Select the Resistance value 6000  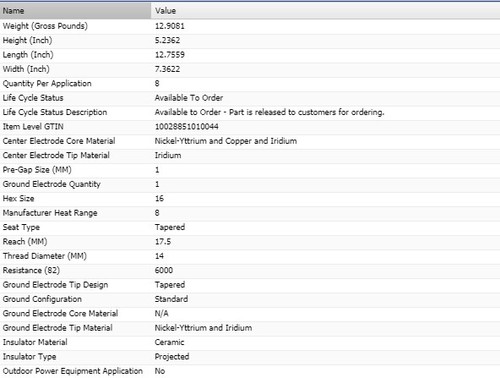click(164, 270)
